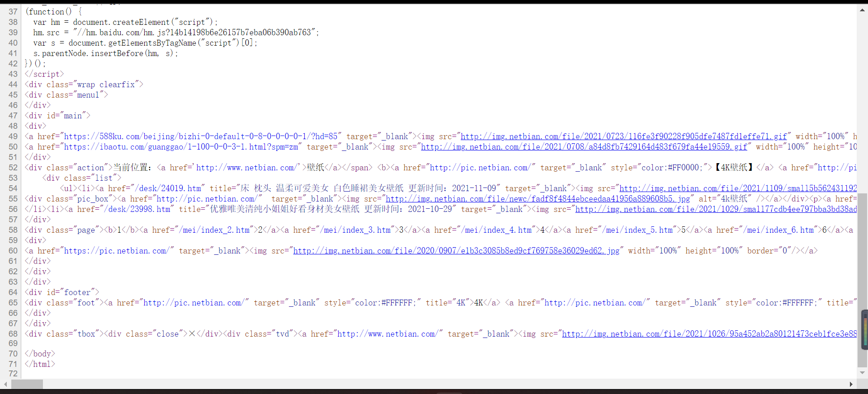
Task: Open the ibaotu.com guanggao href on line 50
Action: pyautogui.click(x=181, y=147)
